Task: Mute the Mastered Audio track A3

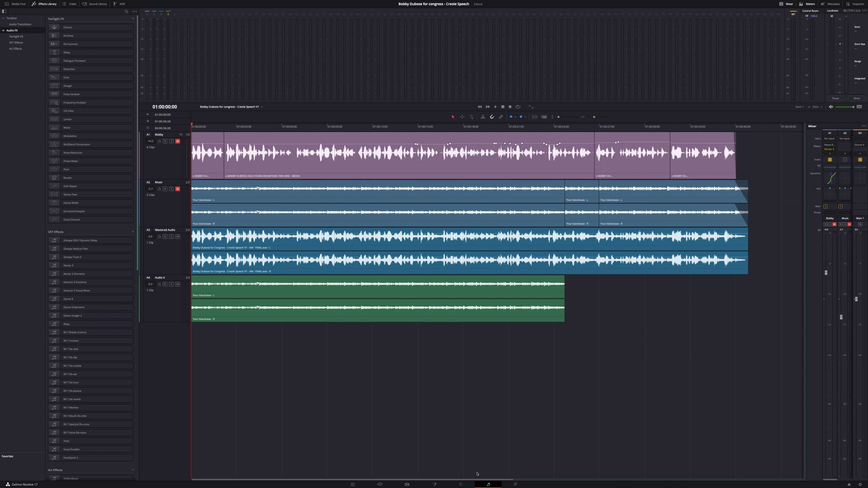Action: point(178,237)
